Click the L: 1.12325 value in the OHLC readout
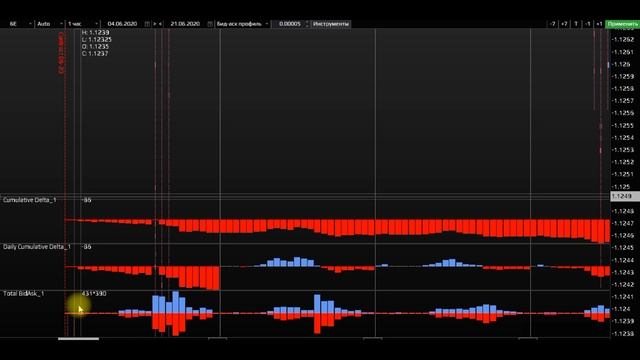The height and width of the screenshot is (360, 640). [x=97, y=40]
